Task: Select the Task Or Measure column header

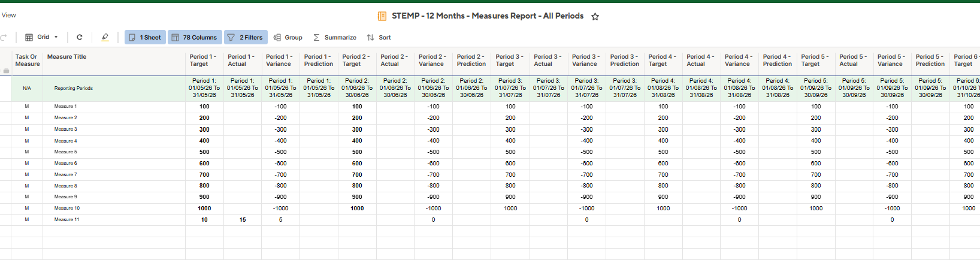Action: (x=27, y=61)
